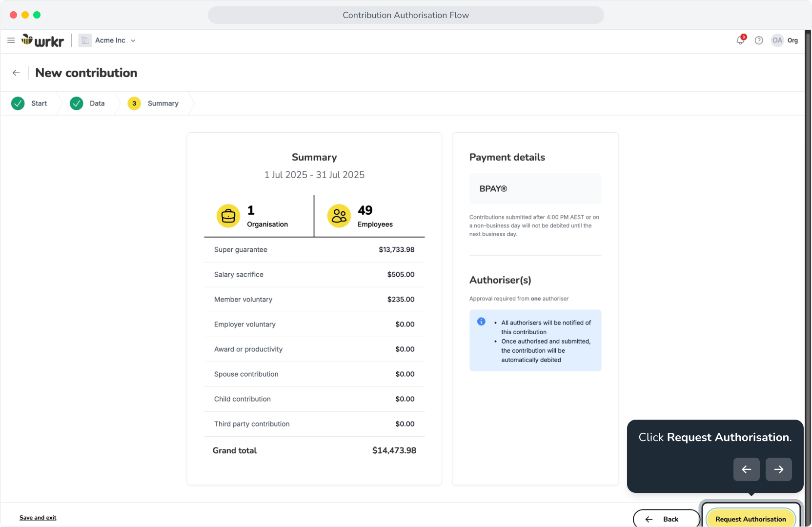The height and width of the screenshot is (527, 812).
Task: Click the Super guarantee amount $13,733.98
Action: pyautogui.click(x=397, y=250)
